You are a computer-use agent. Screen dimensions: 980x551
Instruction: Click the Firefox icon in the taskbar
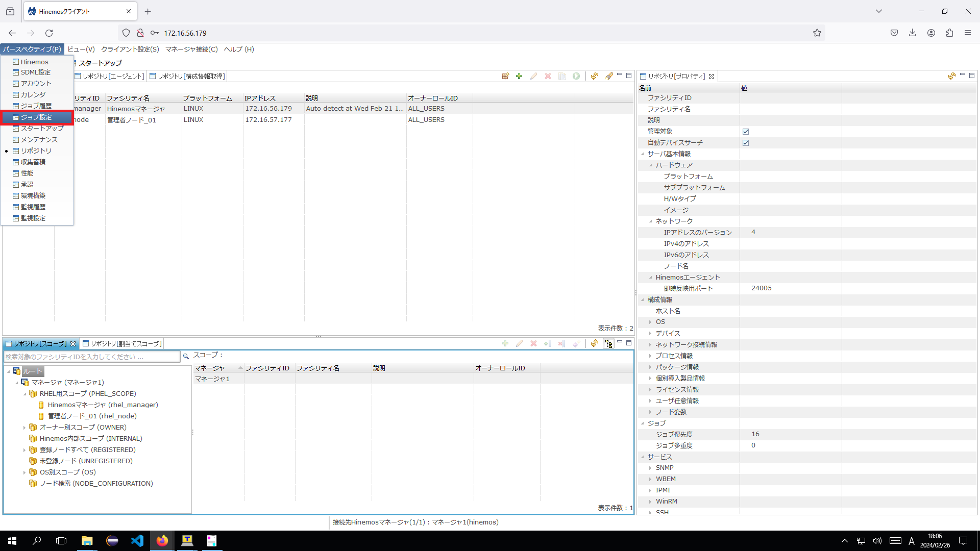pyautogui.click(x=162, y=541)
